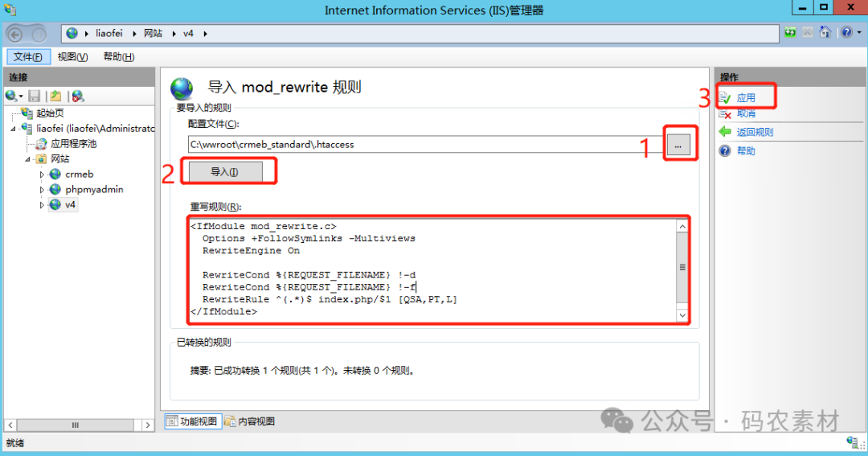Switch to 内容视图 tab

250,421
